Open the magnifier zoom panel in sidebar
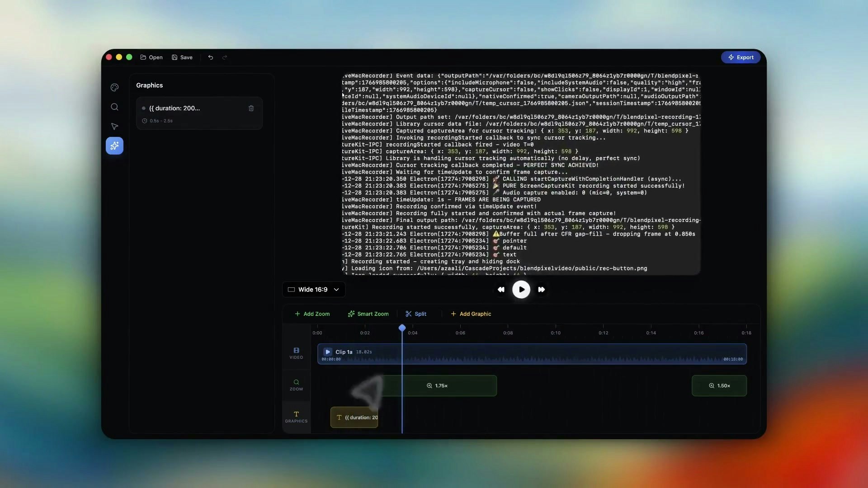 pyautogui.click(x=114, y=107)
